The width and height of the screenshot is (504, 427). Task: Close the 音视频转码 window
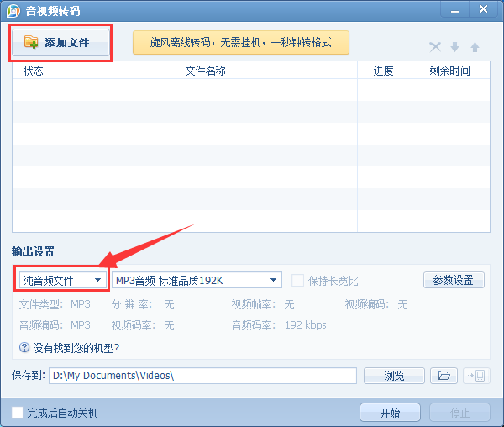click(484, 9)
